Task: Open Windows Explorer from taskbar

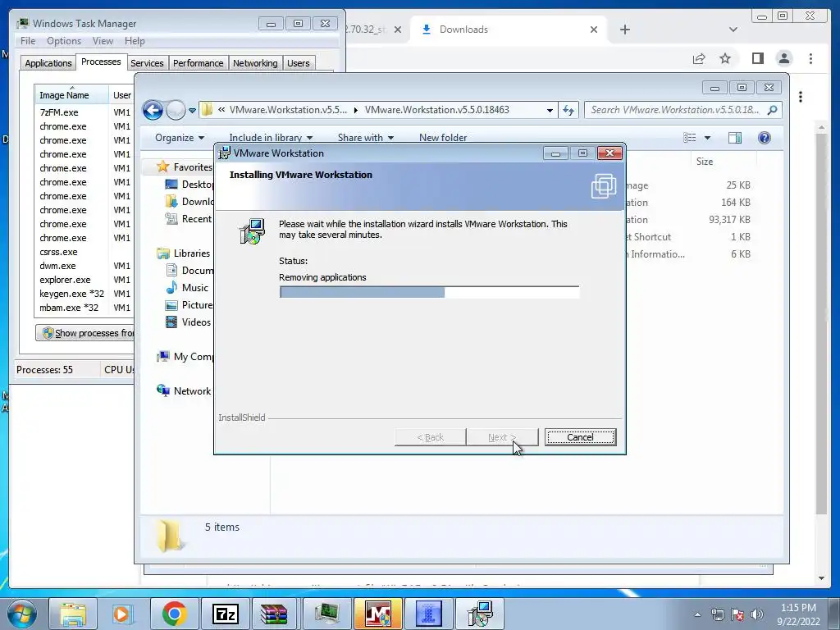Action: tap(73, 614)
